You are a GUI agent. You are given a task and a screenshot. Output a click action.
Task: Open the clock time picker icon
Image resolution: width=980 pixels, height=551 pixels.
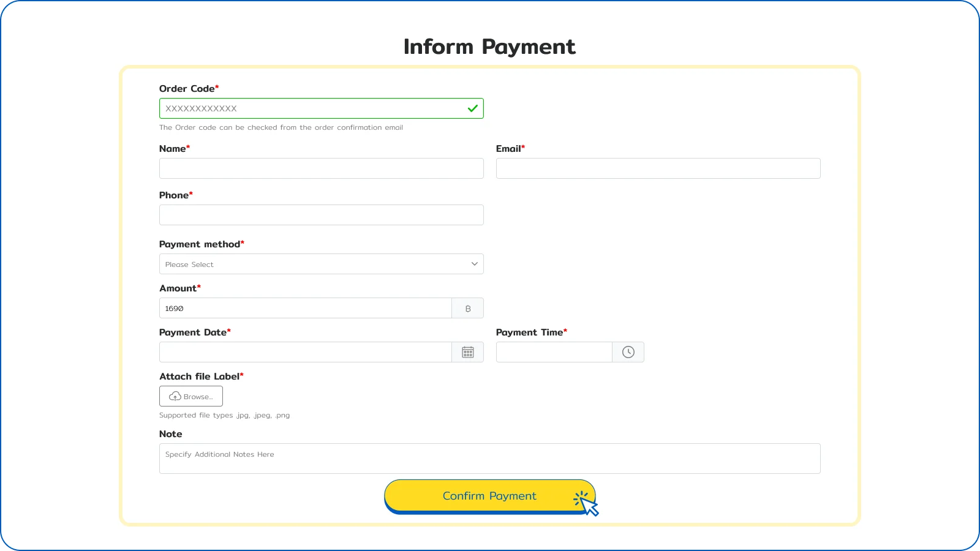[x=628, y=352]
